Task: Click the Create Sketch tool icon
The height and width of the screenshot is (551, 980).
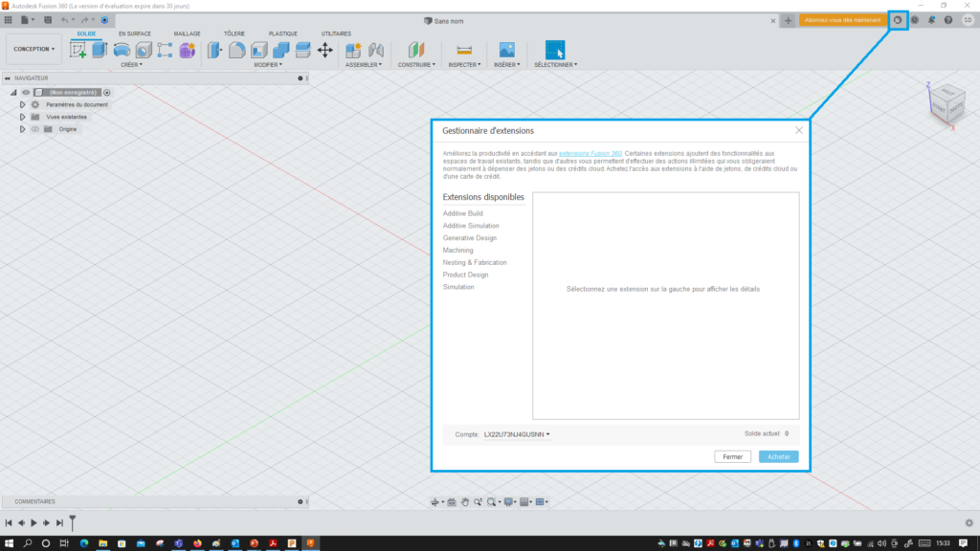Action: [78, 50]
